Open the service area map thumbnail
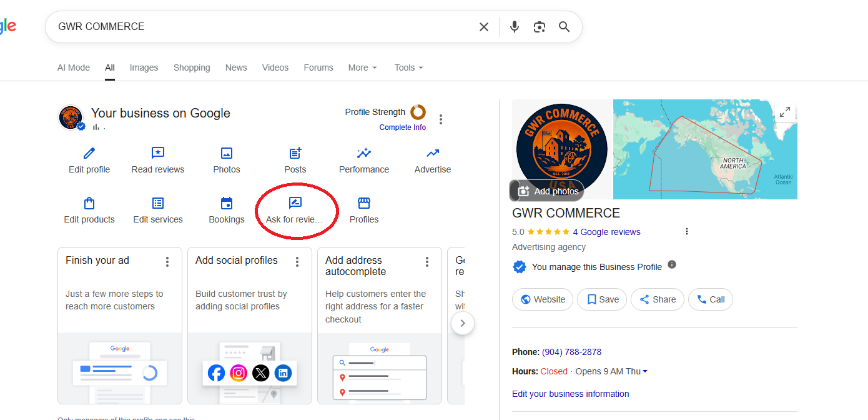The width and height of the screenshot is (868, 420). 705,149
